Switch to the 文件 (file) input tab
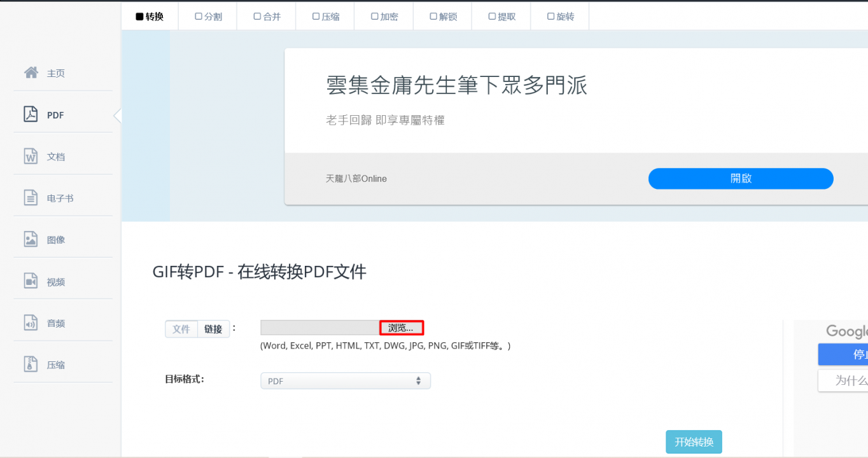The width and height of the screenshot is (868, 458). tap(181, 329)
